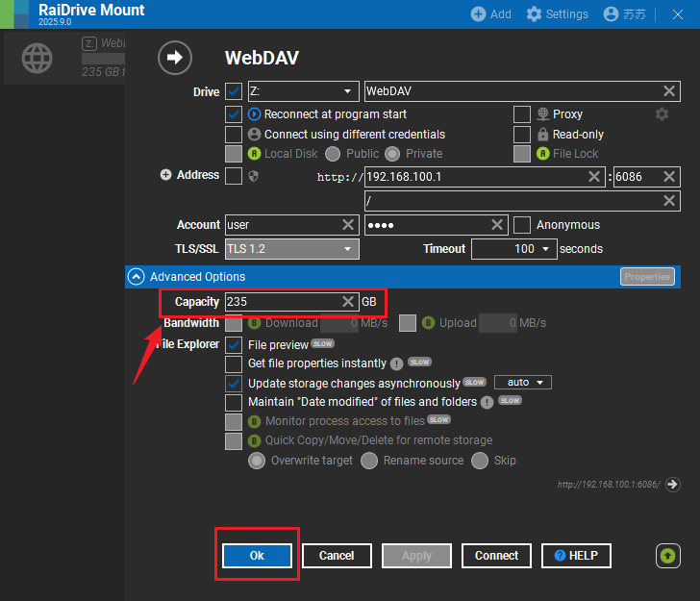This screenshot has height=601, width=700.
Task: Click the plus icon next to Address
Action: 165,175
